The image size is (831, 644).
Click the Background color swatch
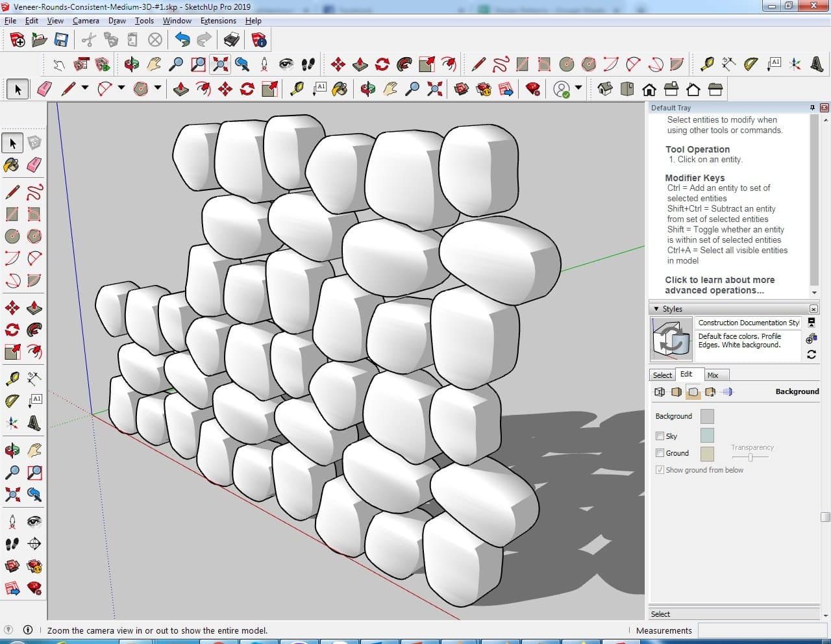(x=707, y=416)
